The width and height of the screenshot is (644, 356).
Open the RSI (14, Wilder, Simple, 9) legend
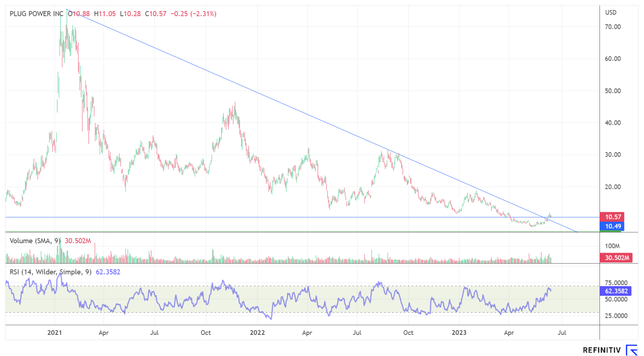coord(50,272)
